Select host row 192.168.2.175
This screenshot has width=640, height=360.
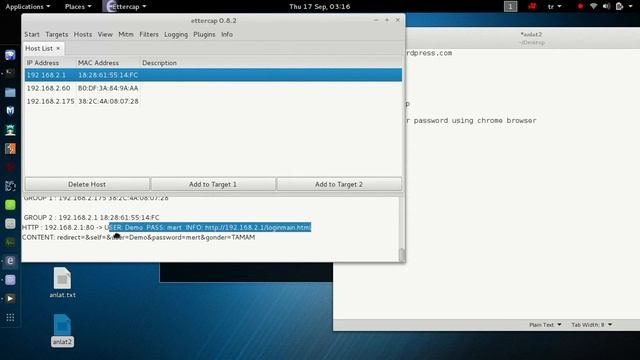click(213, 101)
